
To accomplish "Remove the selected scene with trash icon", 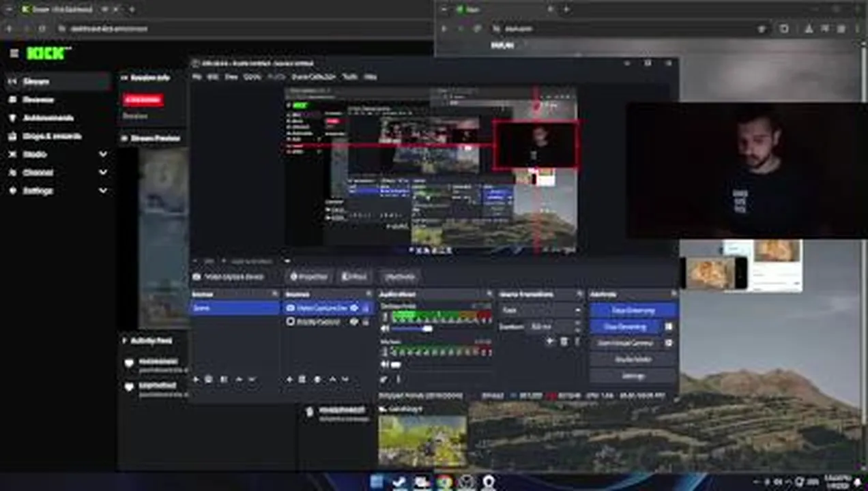I will (x=209, y=379).
